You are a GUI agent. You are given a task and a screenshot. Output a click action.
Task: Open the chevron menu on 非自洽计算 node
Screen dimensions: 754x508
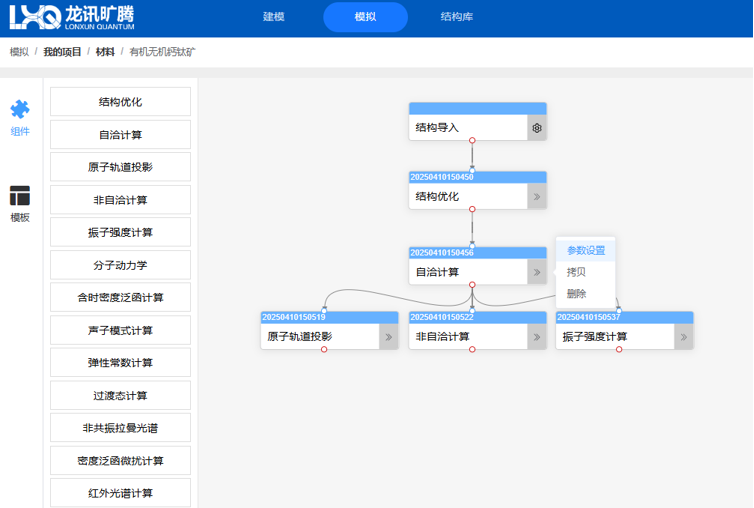point(537,337)
